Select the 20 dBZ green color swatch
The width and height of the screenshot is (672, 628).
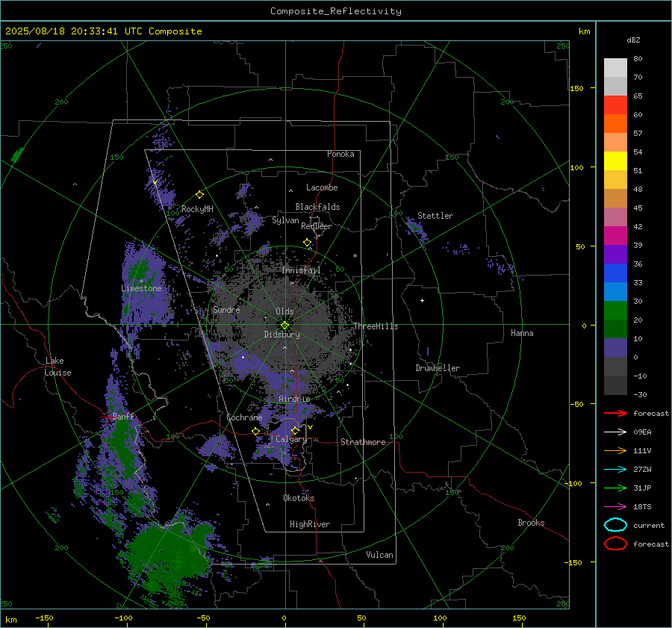(615, 311)
